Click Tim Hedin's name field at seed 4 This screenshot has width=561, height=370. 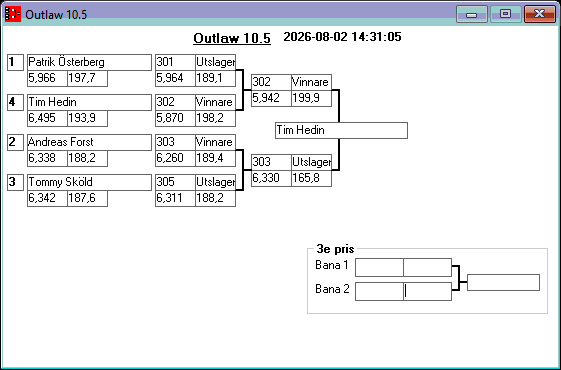pos(89,102)
